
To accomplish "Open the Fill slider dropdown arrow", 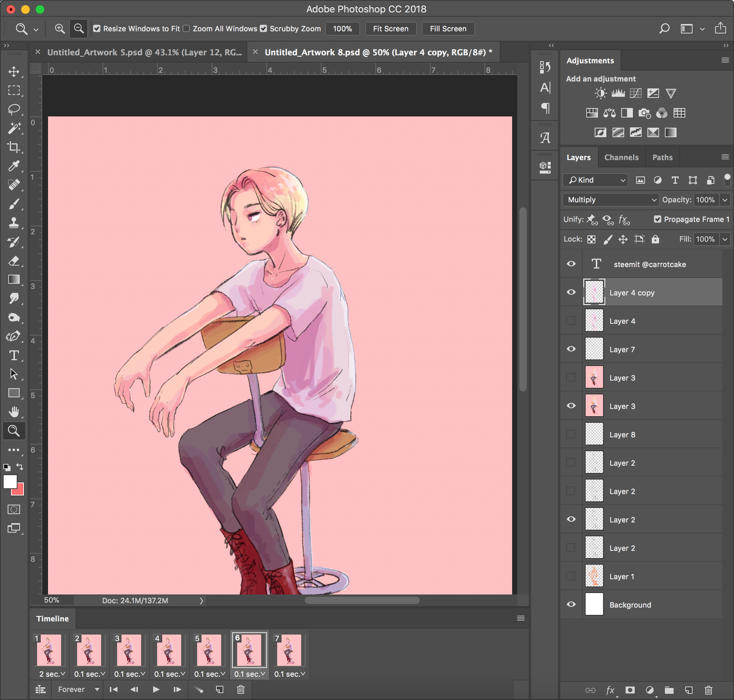I will point(725,239).
